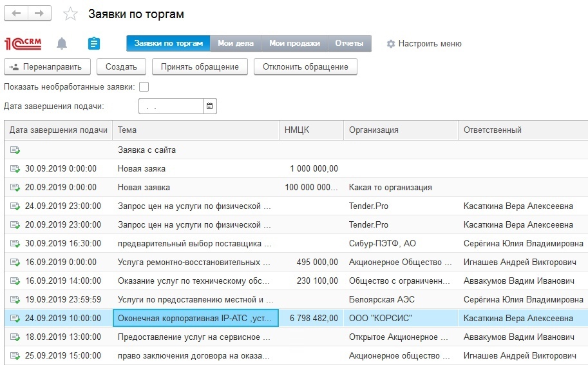Image resolution: width=588 pixels, height=365 pixels.
Task: Click the gear icon near Настроить меню
Action: 391,44
